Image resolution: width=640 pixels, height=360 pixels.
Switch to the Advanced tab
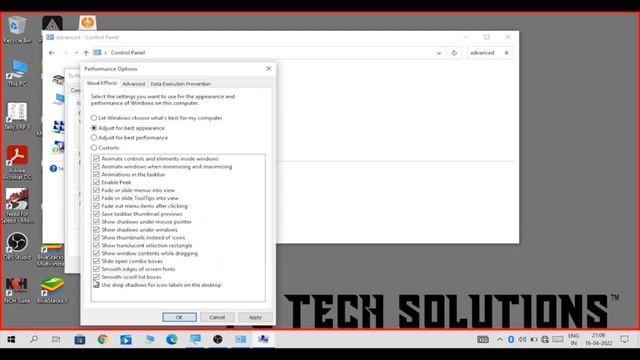[134, 84]
